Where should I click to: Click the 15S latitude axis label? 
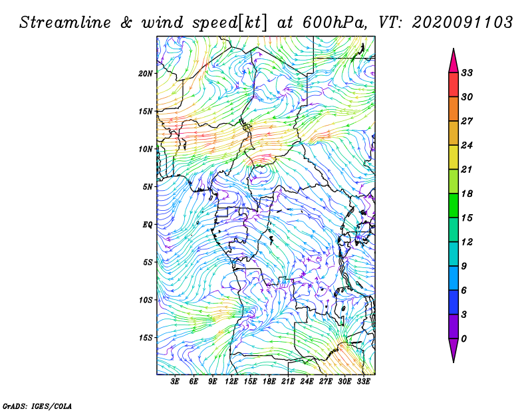click(146, 337)
